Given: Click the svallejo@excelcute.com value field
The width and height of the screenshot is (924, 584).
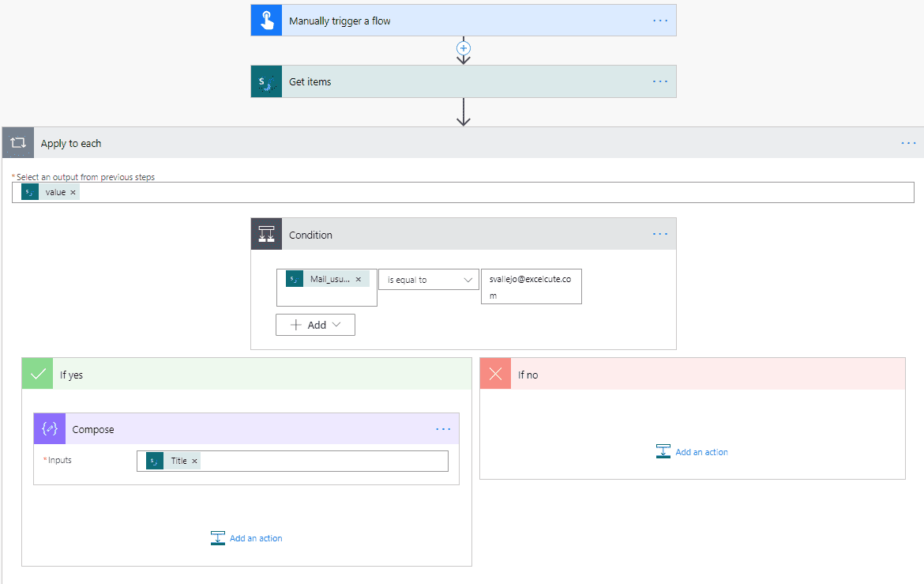Looking at the screenshot, I should (x=531, y=286).
